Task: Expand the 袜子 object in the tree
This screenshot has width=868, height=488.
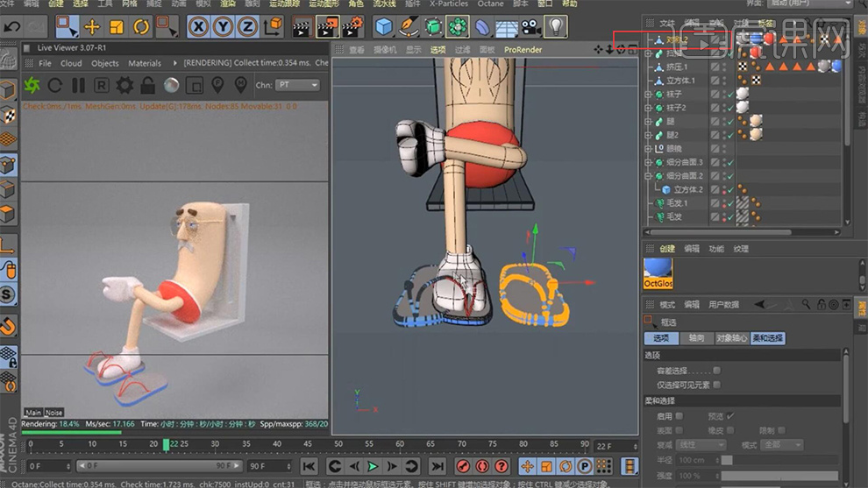Action: click(648, 94)
